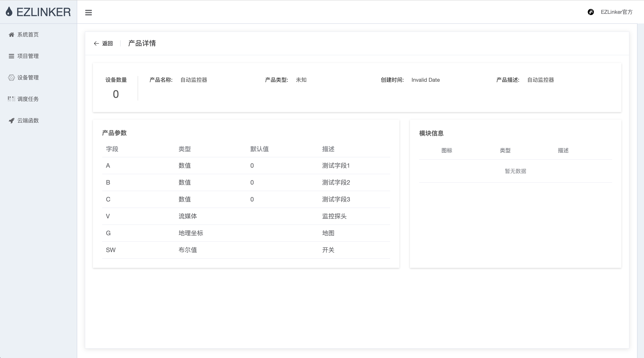Click product name value 自动监控器
The width and height of the screenshot is (644, 358).
click(194, 80)
